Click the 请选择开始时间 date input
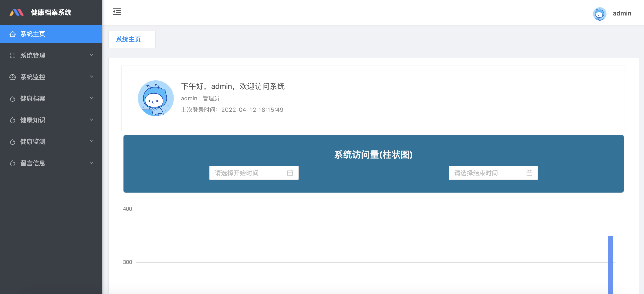 pyautogui.click(x=254, y=173)
